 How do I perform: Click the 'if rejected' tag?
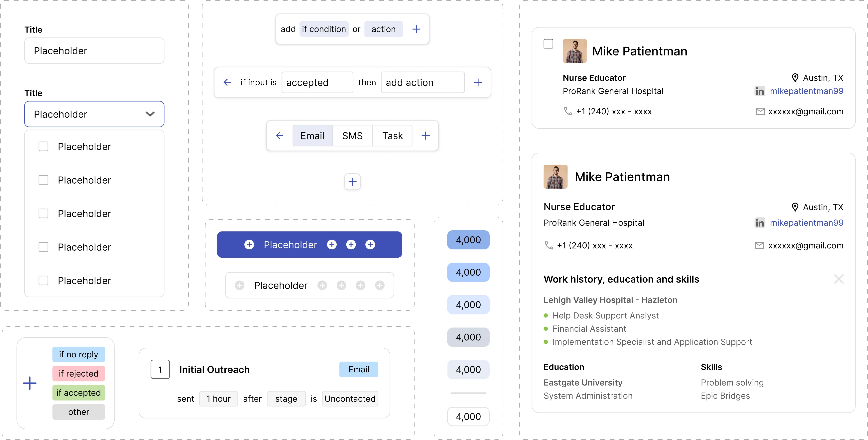(x=78, y=373)
